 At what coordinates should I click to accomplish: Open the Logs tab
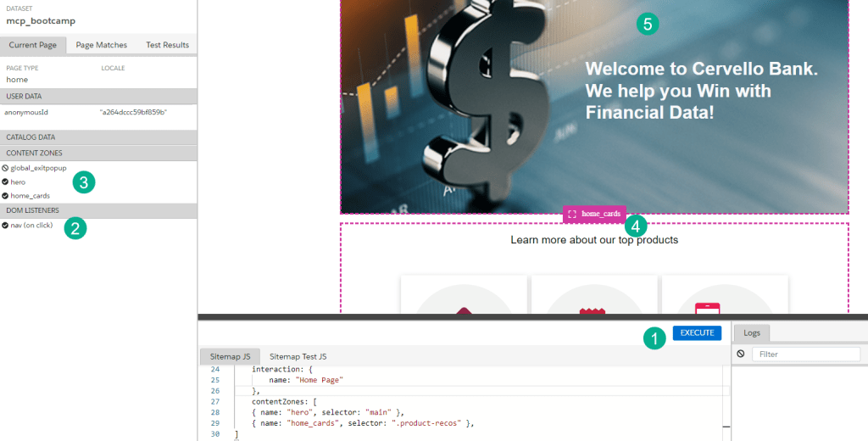click(752, 333)
